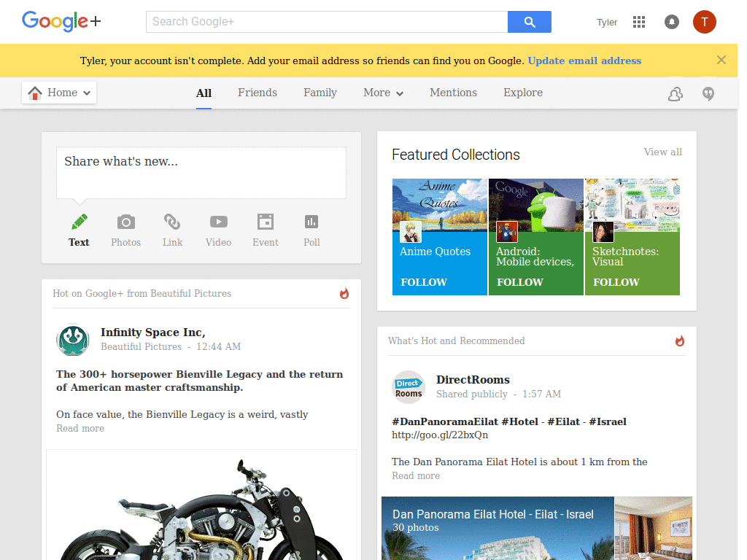Switch to the All tab

point(204,93)
